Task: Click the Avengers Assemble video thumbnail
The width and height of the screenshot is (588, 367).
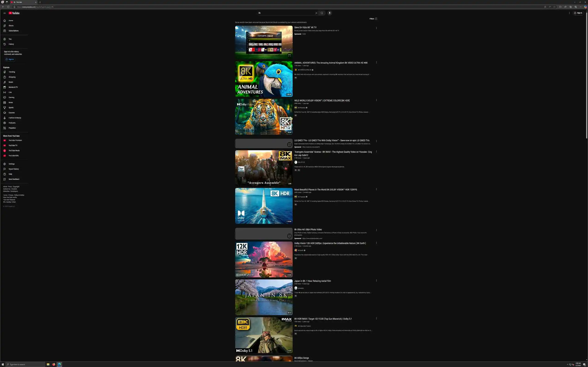Action: coord(264,168)
